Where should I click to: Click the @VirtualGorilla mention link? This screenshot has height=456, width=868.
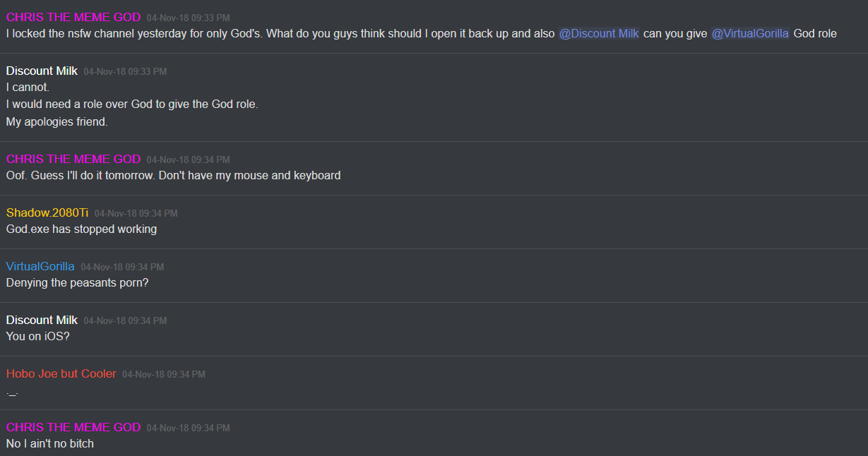click(750, 34)
